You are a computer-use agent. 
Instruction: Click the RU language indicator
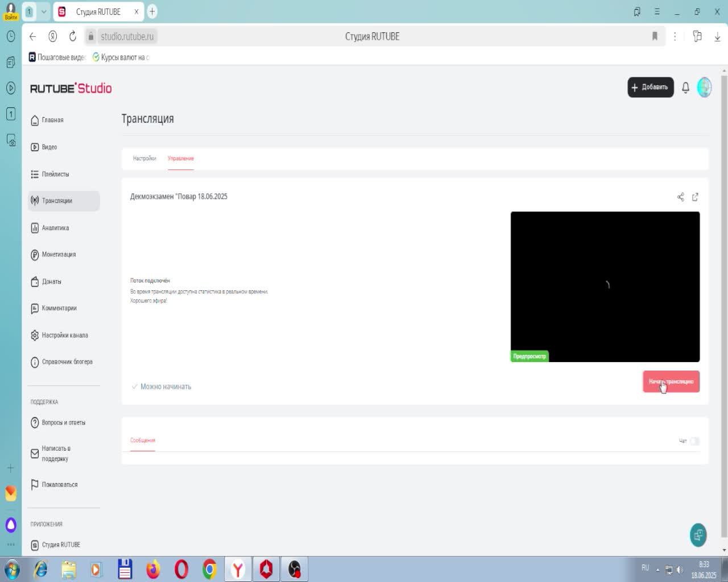pyautogui.click(x=646, y=568)
